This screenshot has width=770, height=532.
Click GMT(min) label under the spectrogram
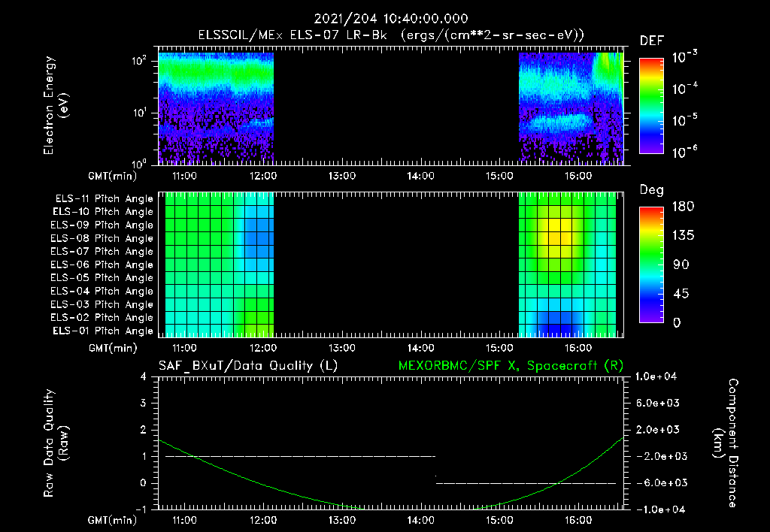(x=113, y=176)
